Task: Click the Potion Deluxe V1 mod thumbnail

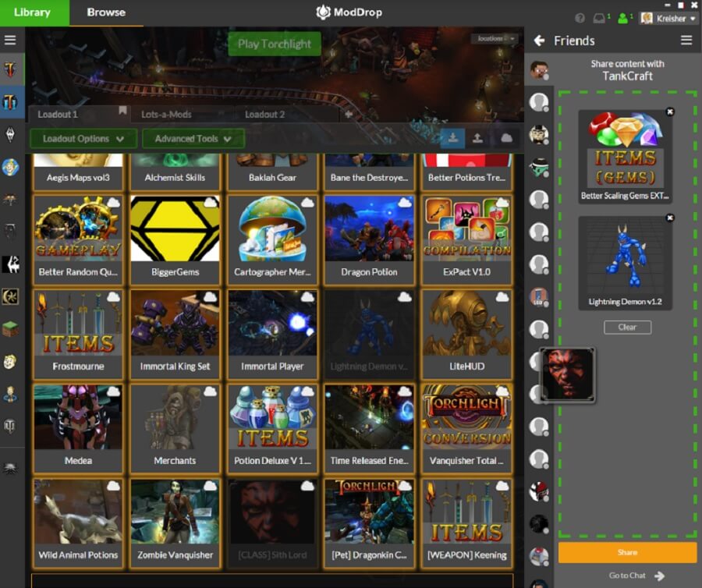Action: (272, 417)
